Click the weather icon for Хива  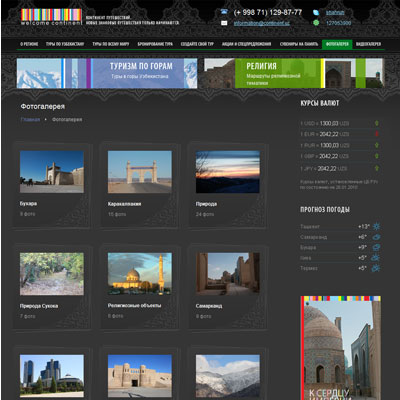[376, 258]
